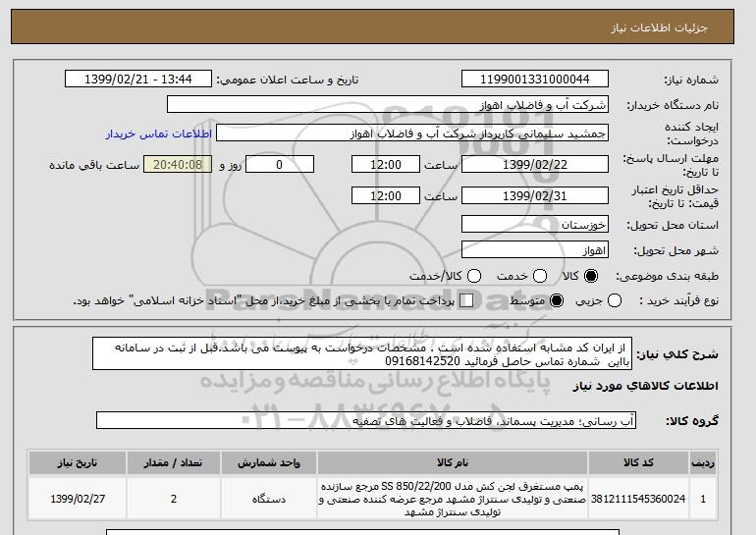Click the نام کالا column header
Image resolution: width=756 pixels, height=535 pixels.
tap(453, 462)
